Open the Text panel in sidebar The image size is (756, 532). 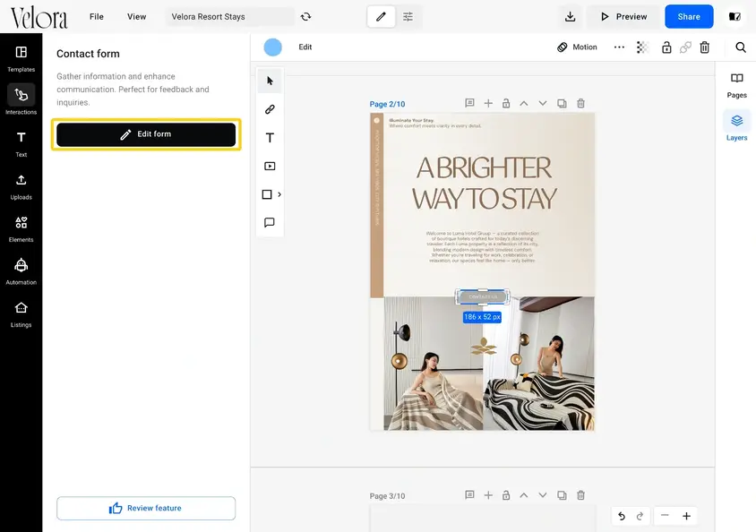[21, 144]
